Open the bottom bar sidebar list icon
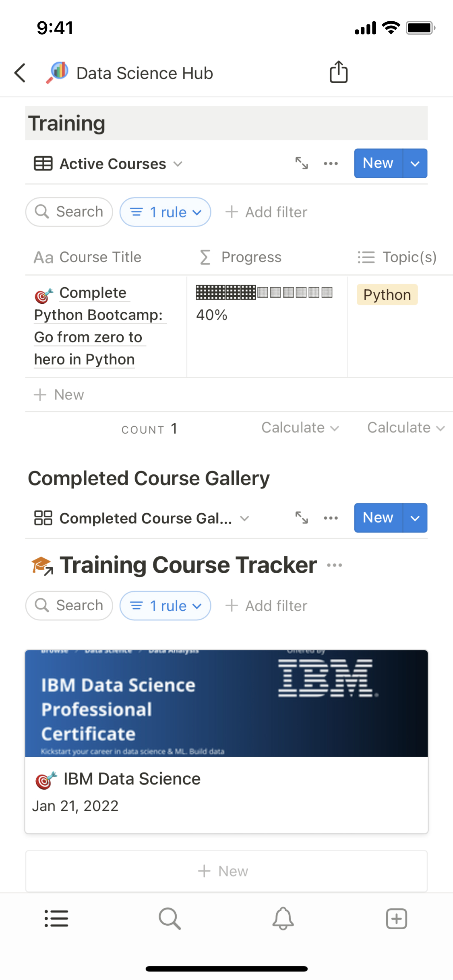 click(x=56, y=918)
